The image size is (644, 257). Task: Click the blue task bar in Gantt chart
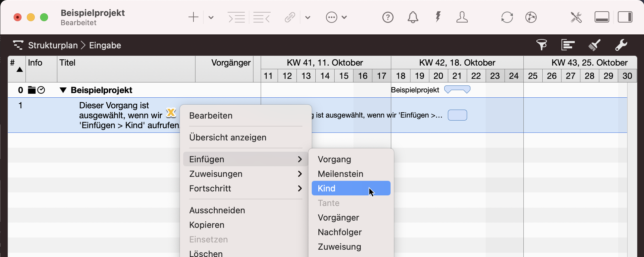tap(457, 115)
